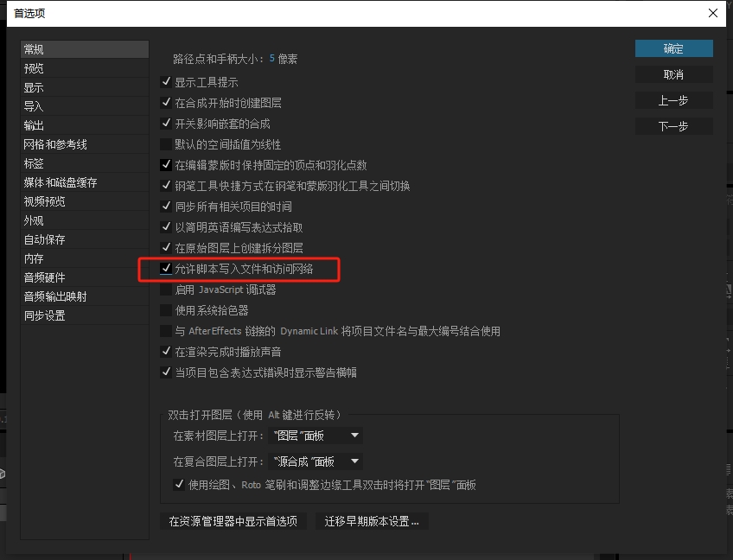733x560 pixels.
Task: Open the 预览 preferences category
Action: point(85,68)
